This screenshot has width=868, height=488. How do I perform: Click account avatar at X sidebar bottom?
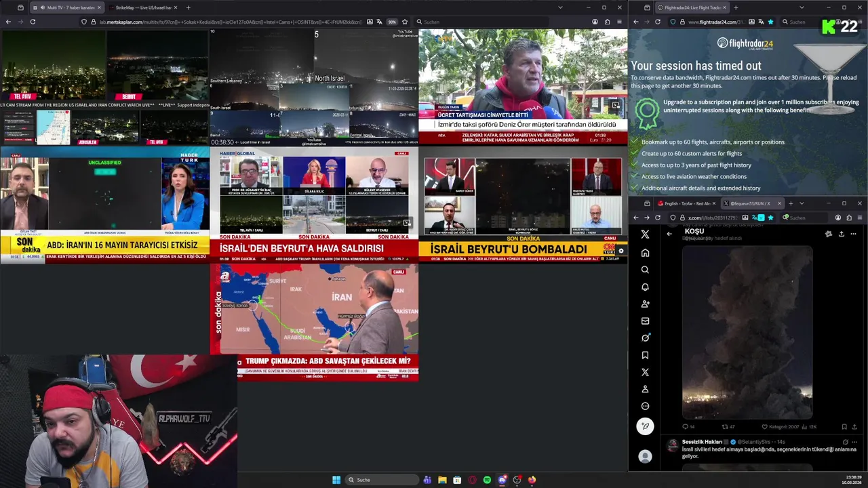(x=645, y=457)
